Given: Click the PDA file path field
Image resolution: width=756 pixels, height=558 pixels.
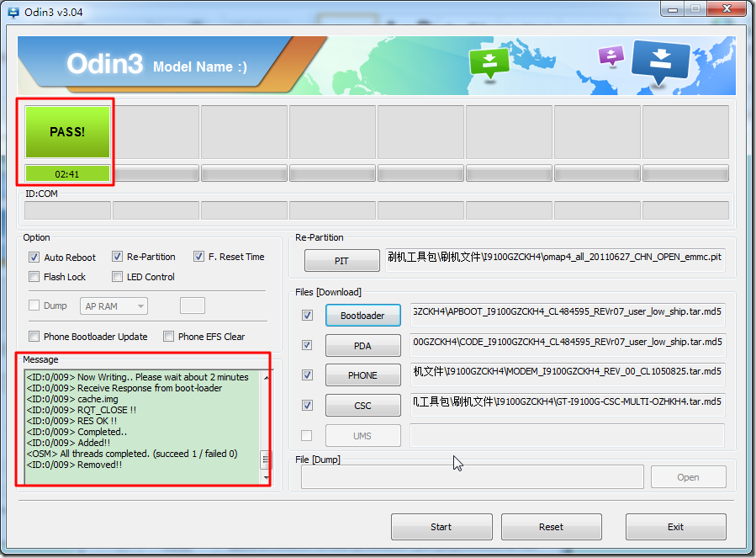Looking at the screenshot, I should [568, 345].
